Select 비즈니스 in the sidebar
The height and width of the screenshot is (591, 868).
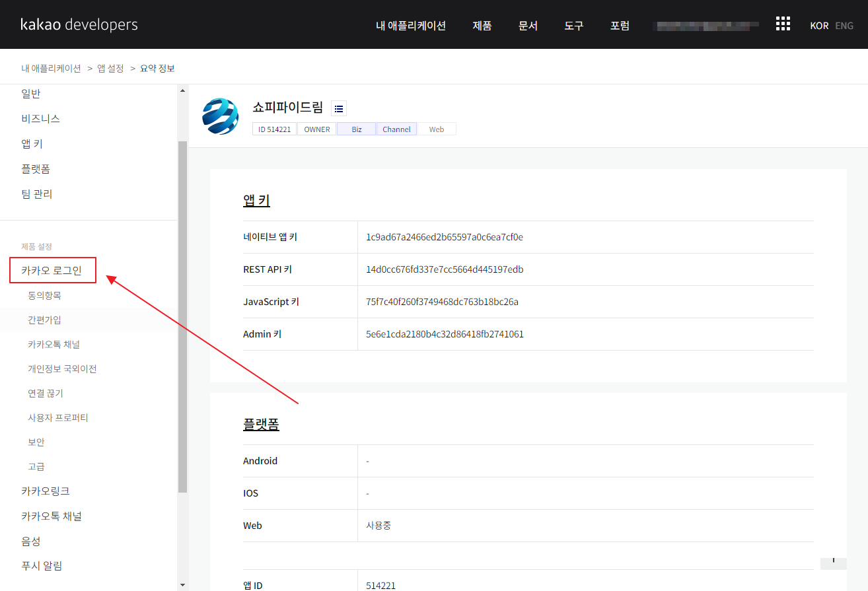[x=40, y=119]
